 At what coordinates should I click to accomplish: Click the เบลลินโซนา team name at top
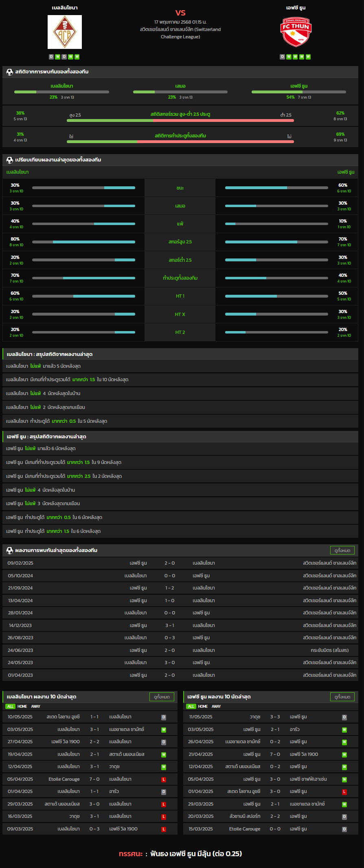pyautogui.click(x=65, y=8)
